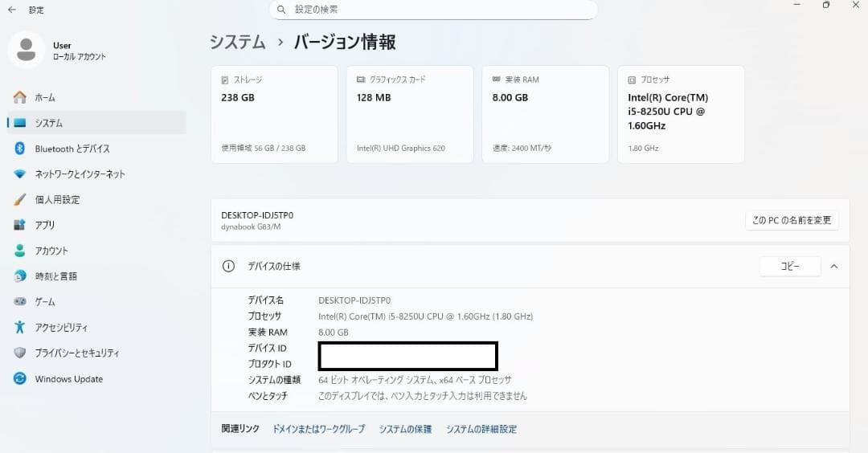
Task: Click the デバイス名 value in specifications
Action: [354, 300]
